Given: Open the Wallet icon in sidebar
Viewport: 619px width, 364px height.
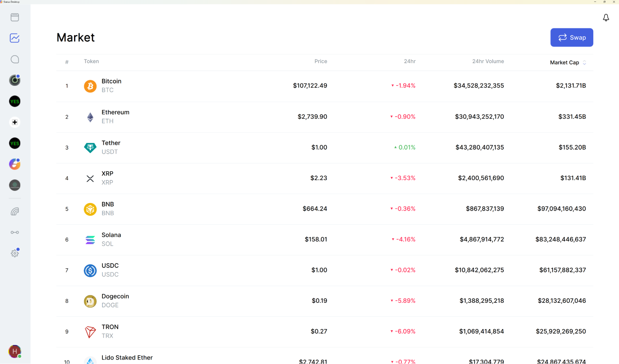Looking at the screenshot, I should [15, 17].
